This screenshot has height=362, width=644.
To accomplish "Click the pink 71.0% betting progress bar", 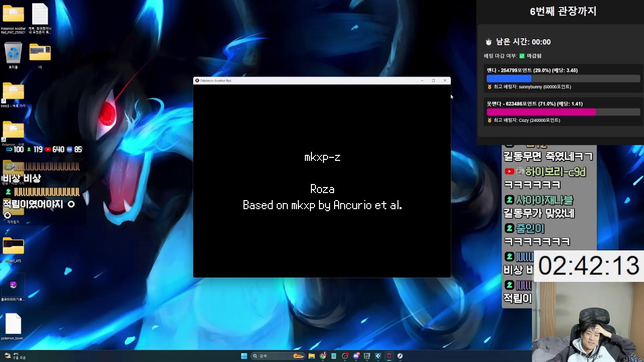I will point(541,112).
